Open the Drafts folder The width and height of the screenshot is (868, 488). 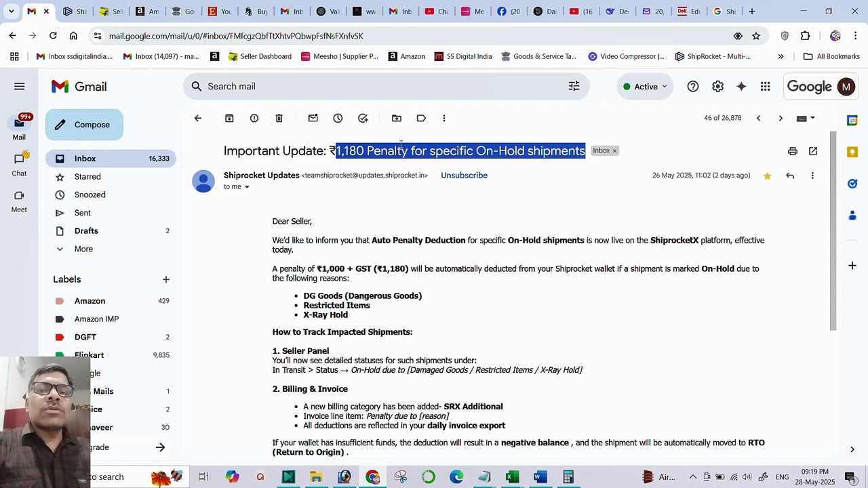click(x=111, y=230)
